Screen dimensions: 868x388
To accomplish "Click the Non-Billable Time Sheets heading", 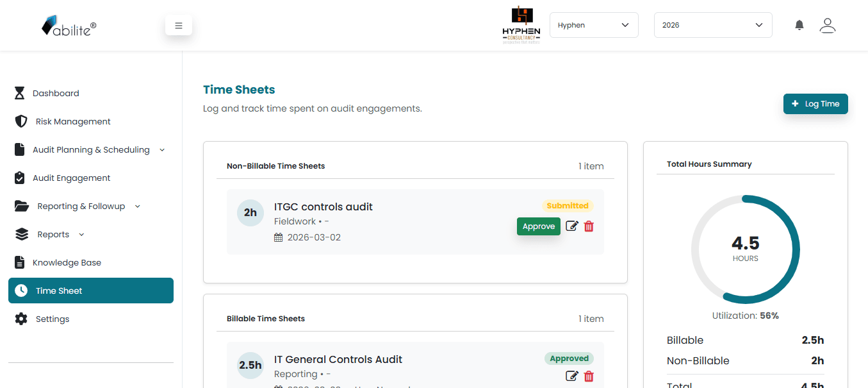I will (x=276, y=166).
